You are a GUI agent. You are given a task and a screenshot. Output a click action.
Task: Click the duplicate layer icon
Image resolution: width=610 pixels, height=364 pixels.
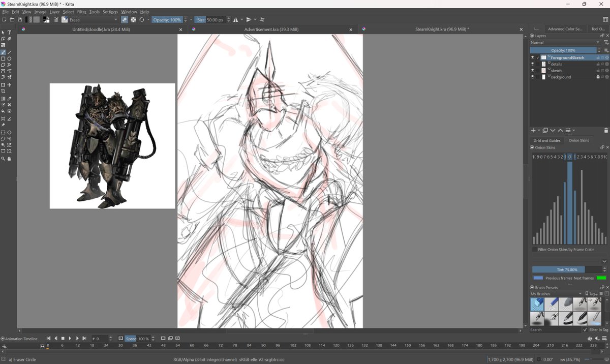tap(545, 131)
